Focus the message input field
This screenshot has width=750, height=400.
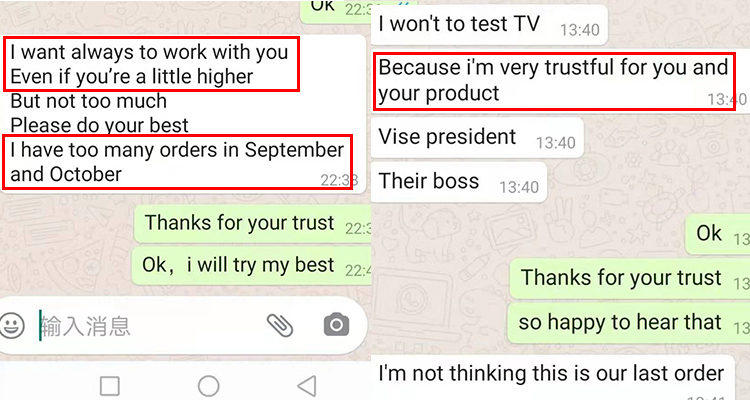[x=148, y=326]
